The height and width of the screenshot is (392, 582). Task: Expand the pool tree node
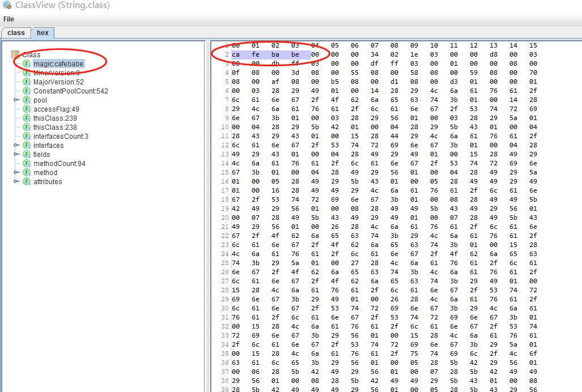[x=16, y=100]
